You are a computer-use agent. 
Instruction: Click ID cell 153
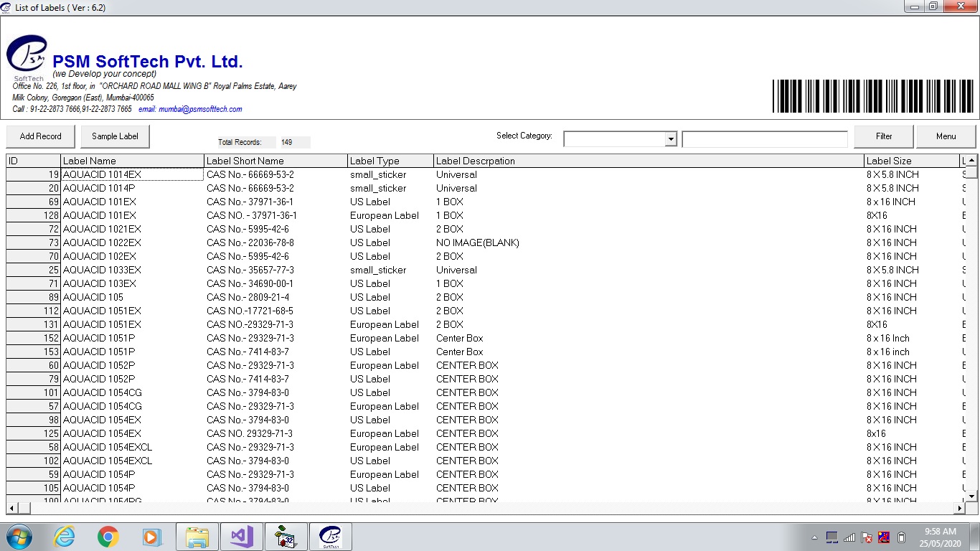tap(33, 352)
